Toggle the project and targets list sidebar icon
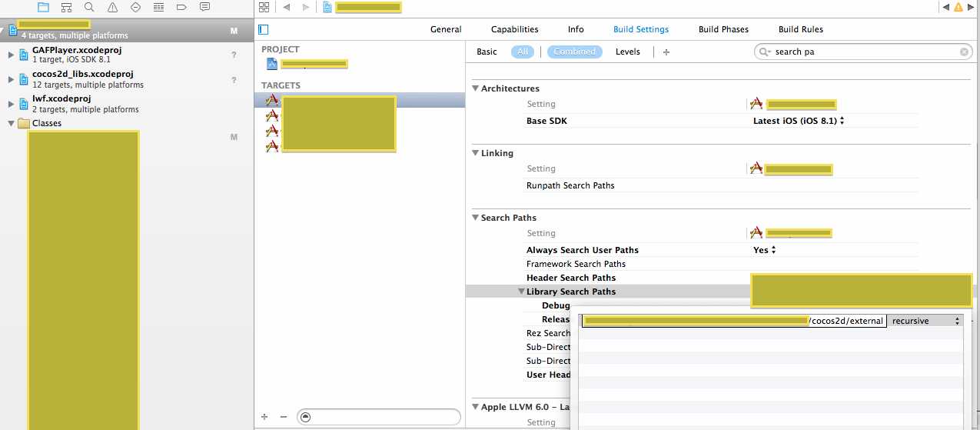The height and width of the screenshot is (430, 980). click(x=264, y=29)
